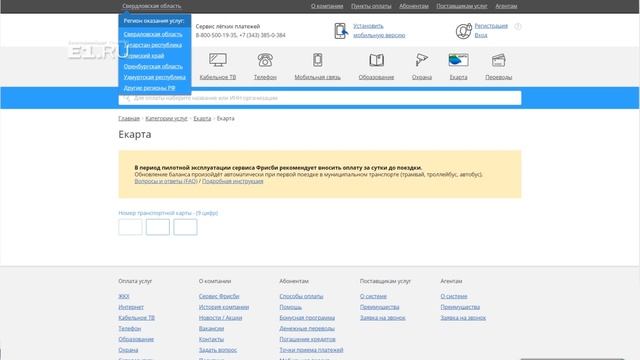
Task: Select Оренбургская область in the region list
Action: [153, 66]
